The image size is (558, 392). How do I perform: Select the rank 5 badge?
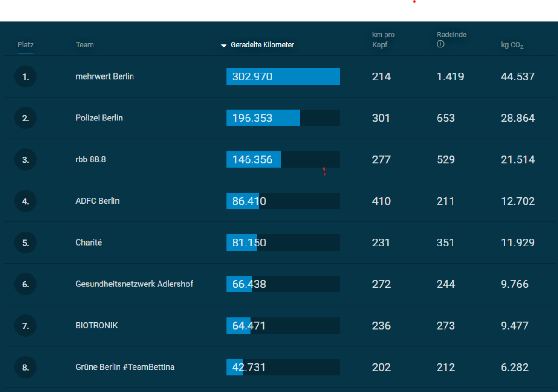26,243
